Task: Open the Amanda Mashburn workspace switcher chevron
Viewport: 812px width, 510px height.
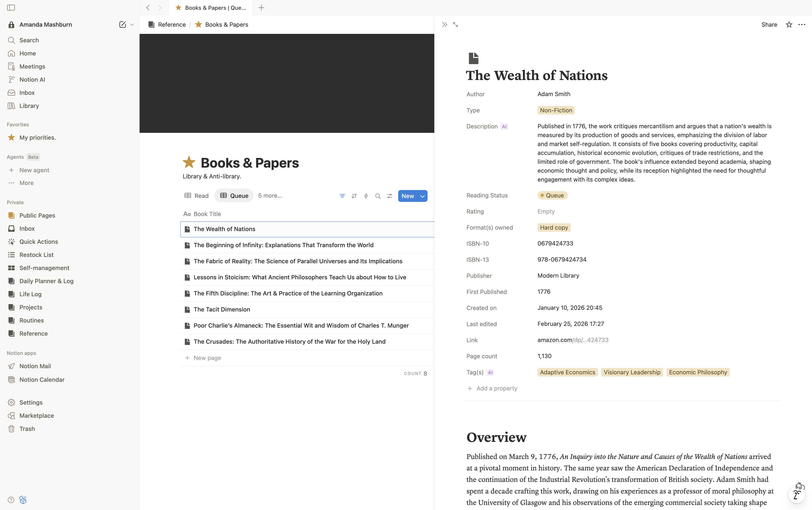Action: pyautogui.click(x=132, y=25)
